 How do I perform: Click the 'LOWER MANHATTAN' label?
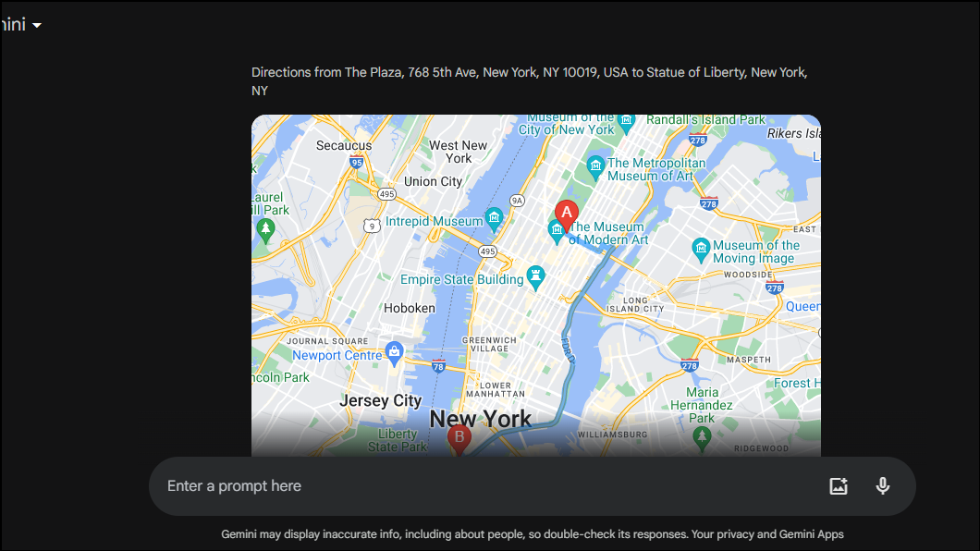pos(496,390)
